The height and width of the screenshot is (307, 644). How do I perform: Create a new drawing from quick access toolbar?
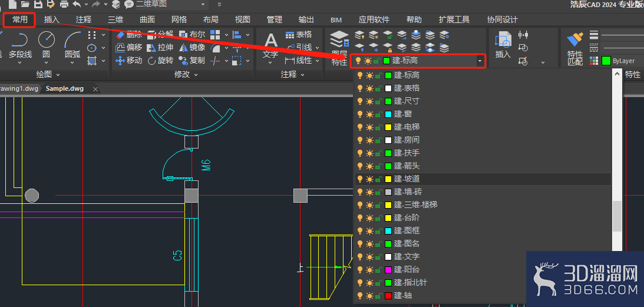click(x=13, y=4)
